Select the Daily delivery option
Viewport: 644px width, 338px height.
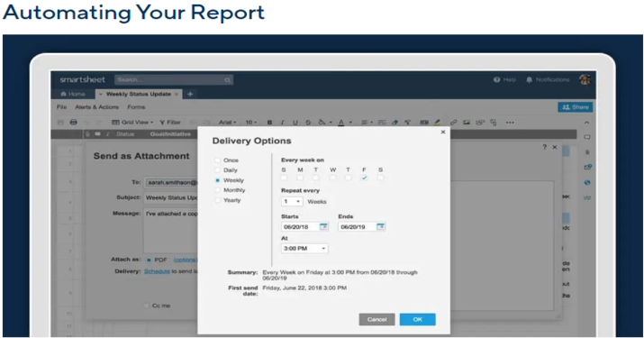click(x=218, y=169)
